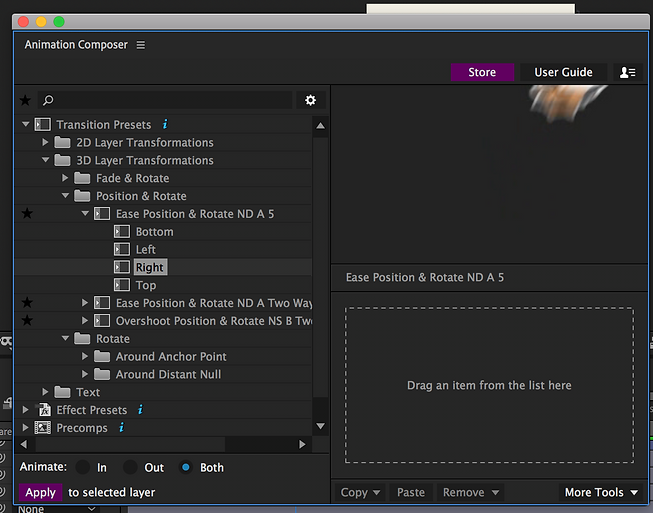Click the preset icon beside Bottom

click(122, 232)
